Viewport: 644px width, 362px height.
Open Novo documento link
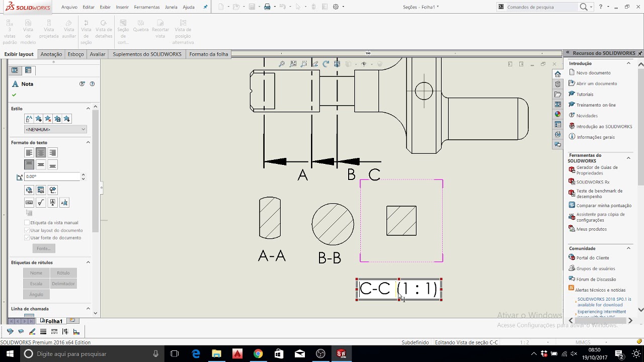pyautogui.click(x=594, y=73)
